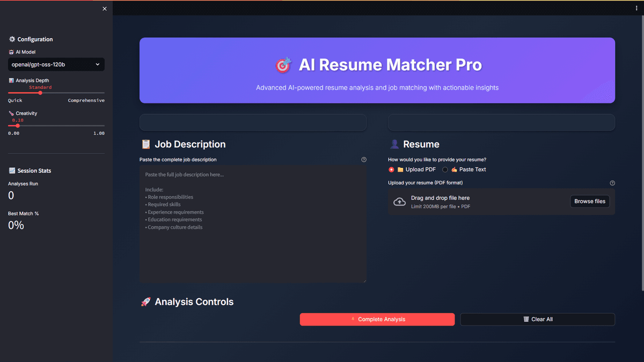The image size is (644, 362).
Task: Click the gear icon next to Configuration
Action: coord(12,39)
